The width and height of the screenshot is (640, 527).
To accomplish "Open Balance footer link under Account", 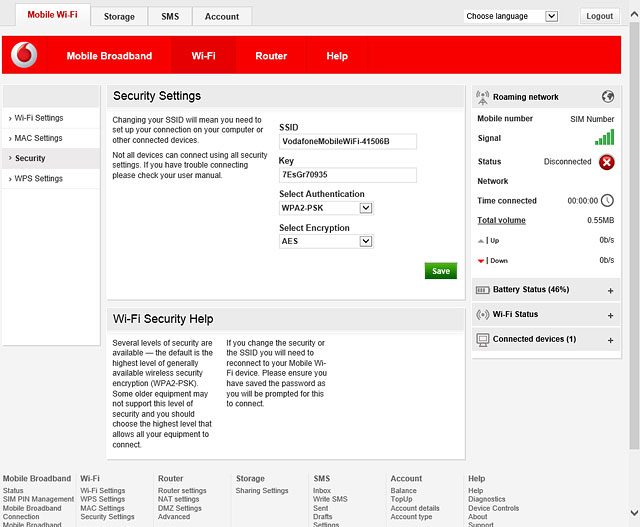I will [x=403, y=491].
